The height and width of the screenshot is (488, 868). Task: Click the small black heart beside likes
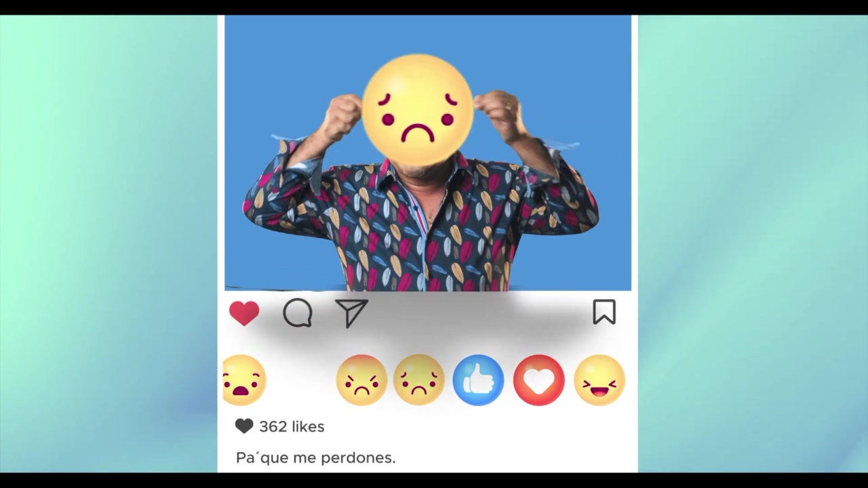pos(244,426)
